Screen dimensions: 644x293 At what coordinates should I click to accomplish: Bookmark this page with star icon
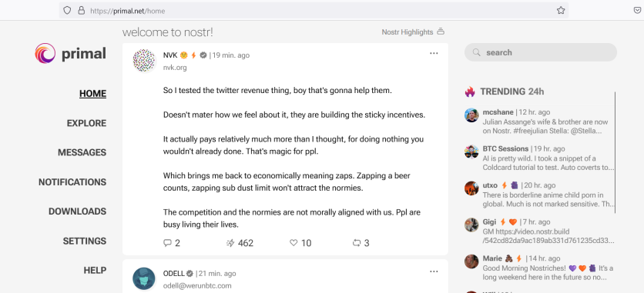click(561, 11)
